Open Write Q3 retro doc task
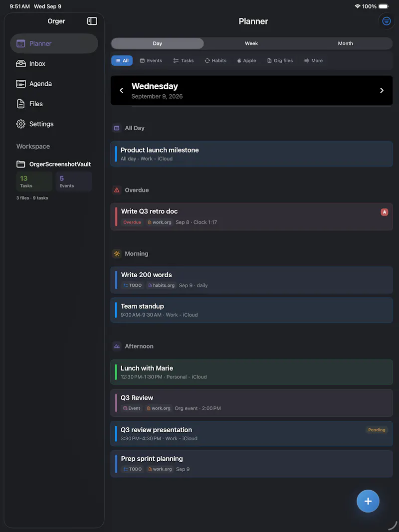The width and height of the screenshot is (399, 532). (251, 216)
